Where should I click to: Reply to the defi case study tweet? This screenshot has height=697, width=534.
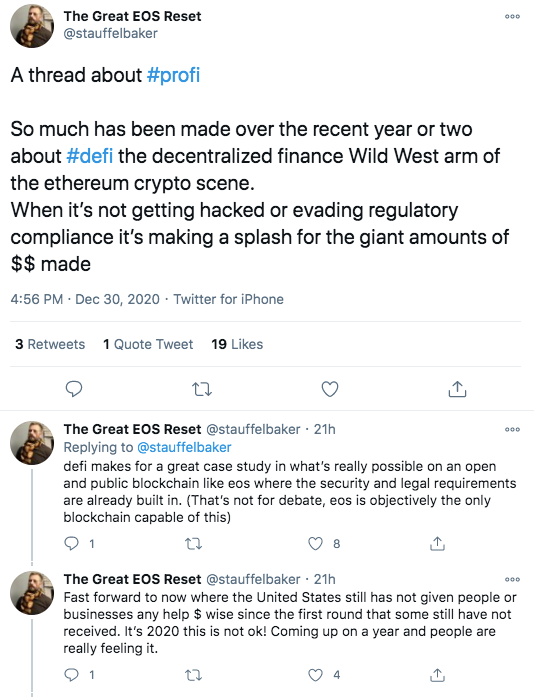(x=72, y=543)
